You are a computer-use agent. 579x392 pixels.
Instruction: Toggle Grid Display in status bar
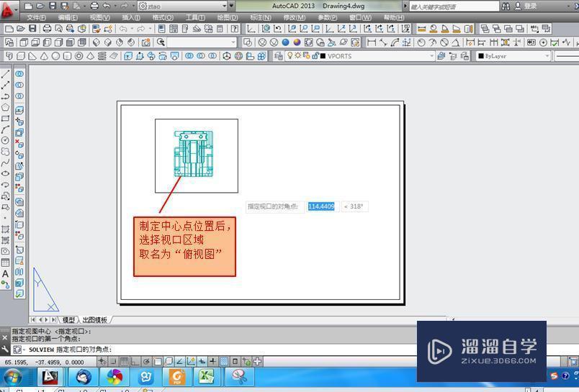click(124, 362)
